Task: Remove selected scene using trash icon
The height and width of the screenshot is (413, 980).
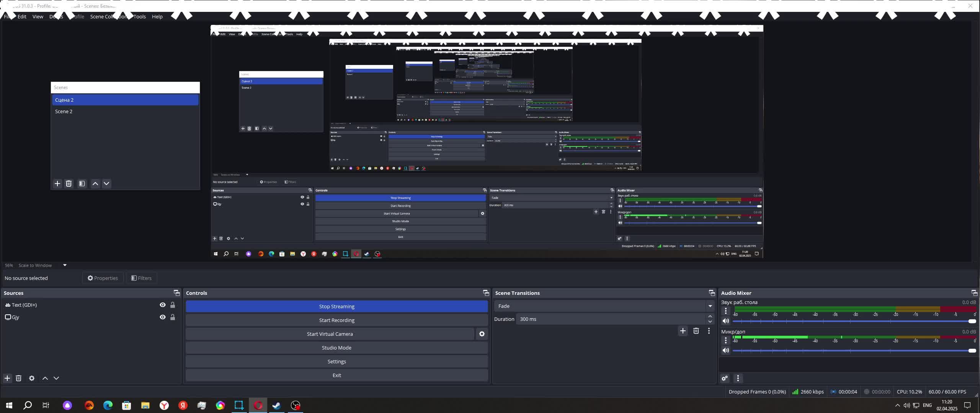Action: 69,184
